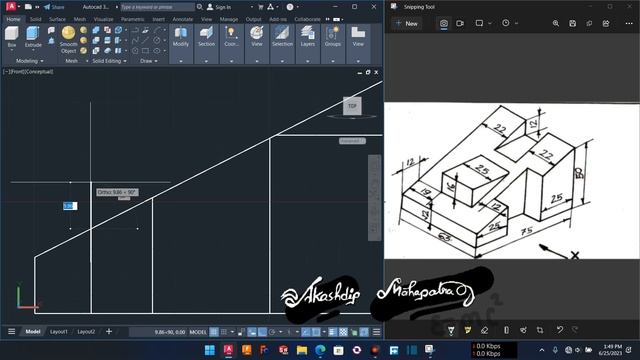Click the dynamic input distance field
640x360 pixels.
70,206
